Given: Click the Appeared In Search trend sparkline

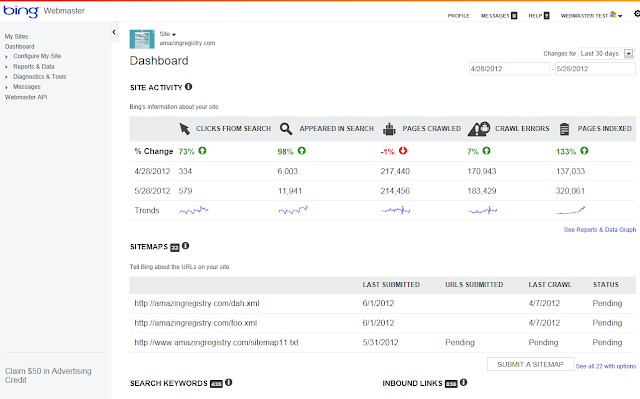Looking at the screenshot, I should 293,211.
